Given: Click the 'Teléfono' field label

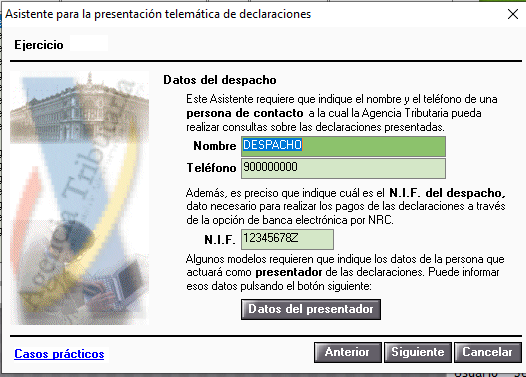Looking at the screenshot, I should coord(211,168).
